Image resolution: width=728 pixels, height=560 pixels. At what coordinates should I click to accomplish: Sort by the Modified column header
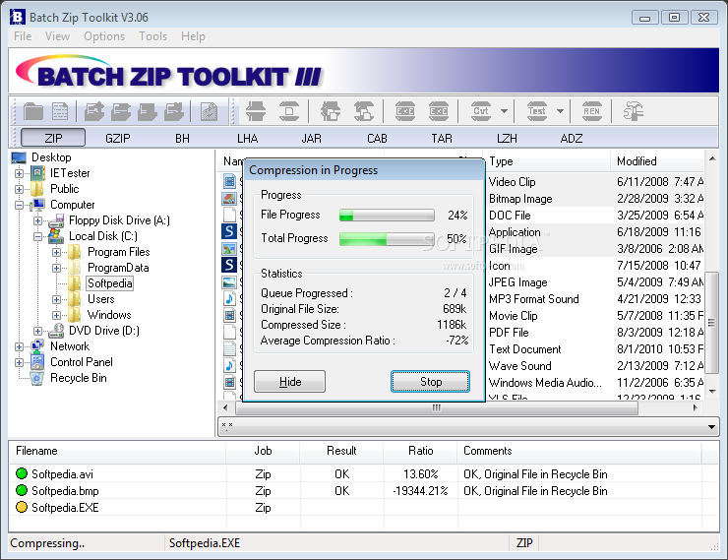pyautogui.click(x=657, y=161)
